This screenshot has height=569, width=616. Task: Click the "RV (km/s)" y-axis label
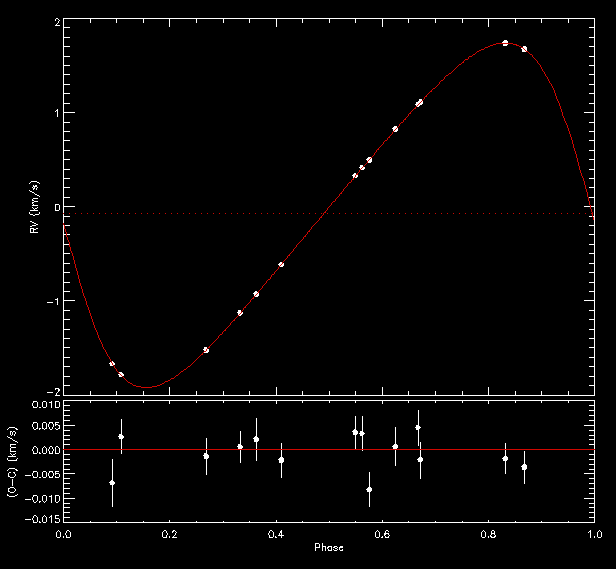(x=36, y=207)
